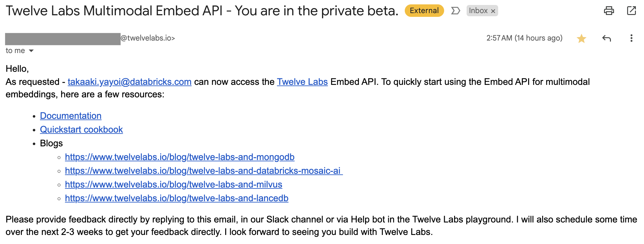Toggle the star on this message
Image resolution: width=644 pixels, height=244 pixels.
(581, 38)
